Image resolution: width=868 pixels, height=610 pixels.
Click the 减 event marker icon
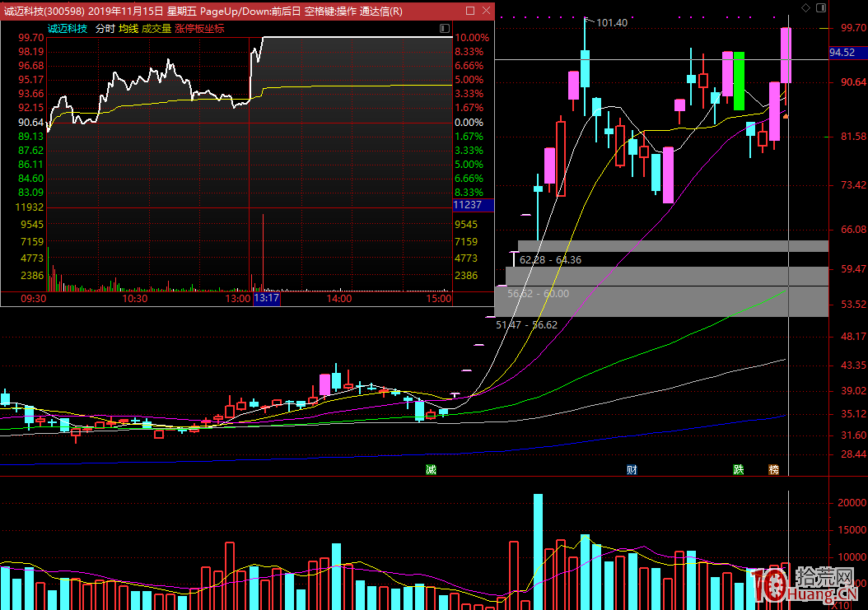(x=431, y=469)
